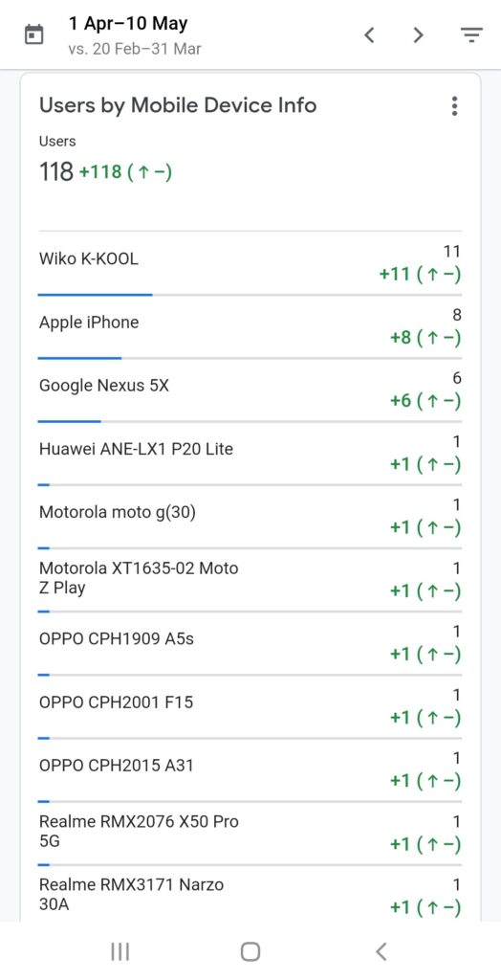Go to next date range arrow
501x980 pixels.
pyautogui.click(x=419, y=35)
